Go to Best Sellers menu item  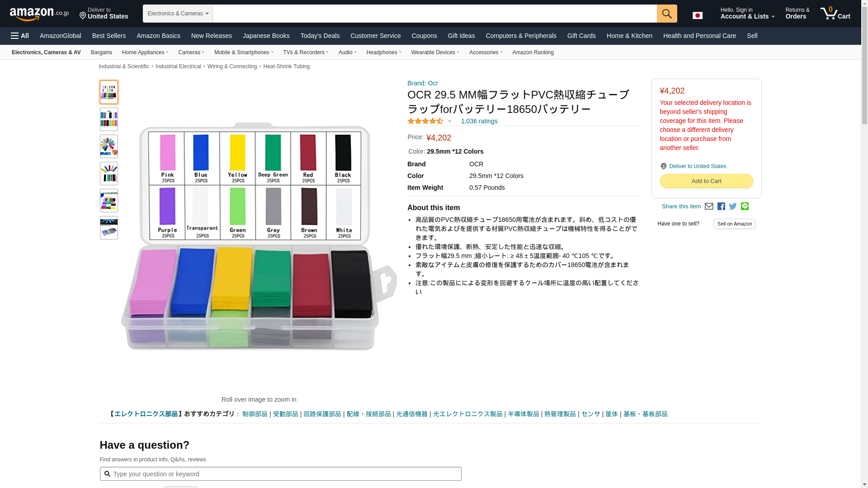tap(108, 36)
